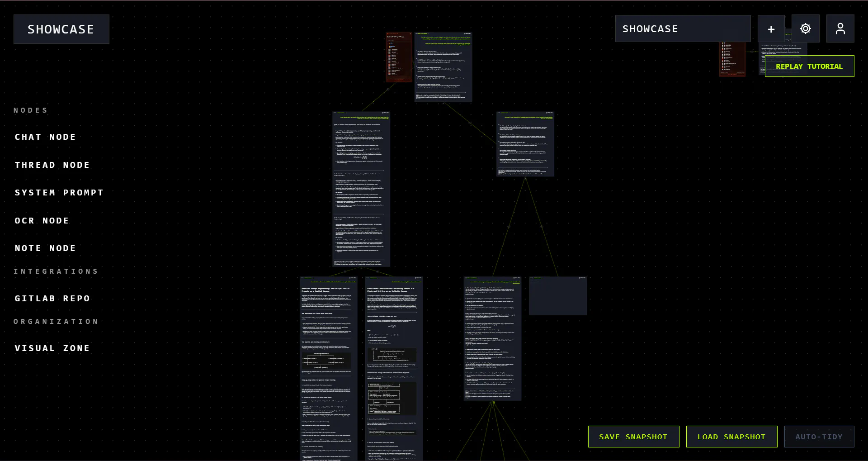This screenshot has width=868, height=461.
Task: Click the AUTO-TIDY button
Action: 819,437
